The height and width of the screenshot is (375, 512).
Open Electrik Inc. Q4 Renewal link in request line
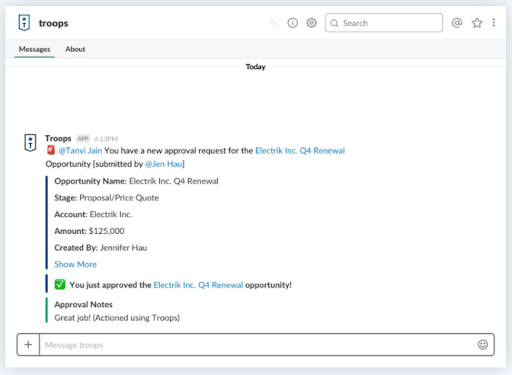click(x=300, y=151)
